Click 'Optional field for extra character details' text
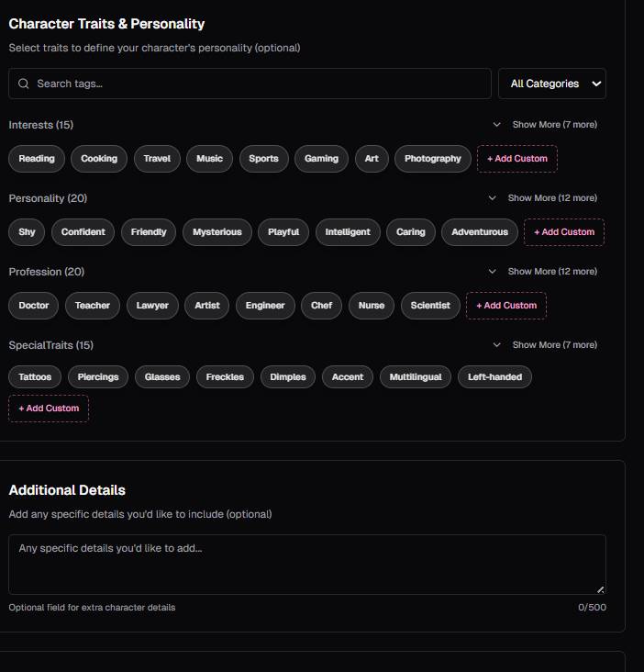644x672 pixels. 92,608
